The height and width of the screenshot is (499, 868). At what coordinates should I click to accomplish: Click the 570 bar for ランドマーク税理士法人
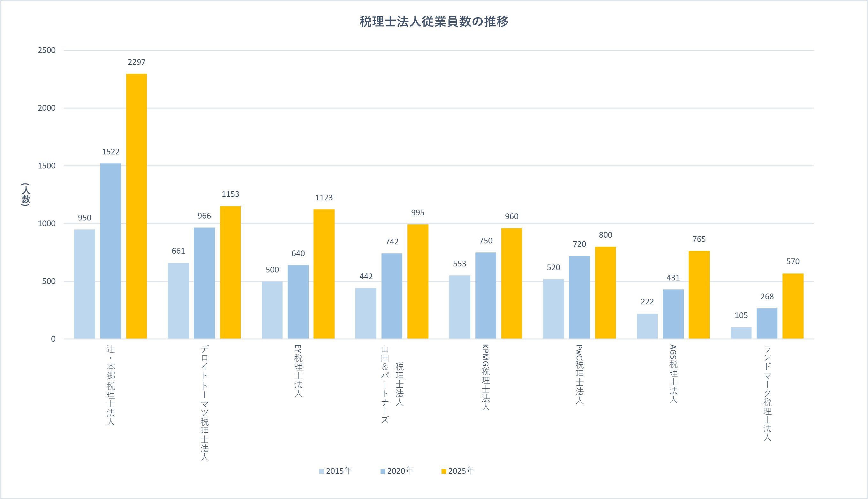click(793, 306)
